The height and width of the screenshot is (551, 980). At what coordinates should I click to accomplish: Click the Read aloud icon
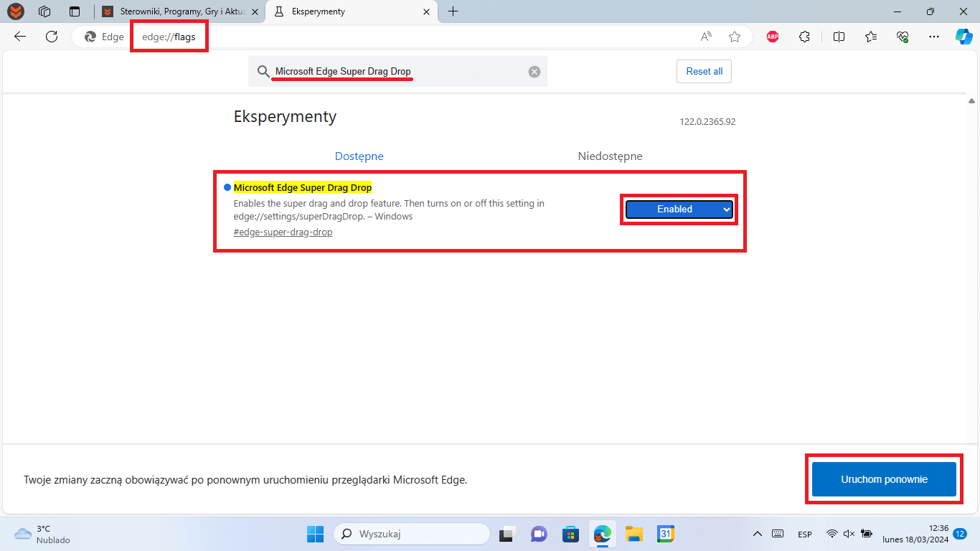pyautogui.click(x=707, y=37)
